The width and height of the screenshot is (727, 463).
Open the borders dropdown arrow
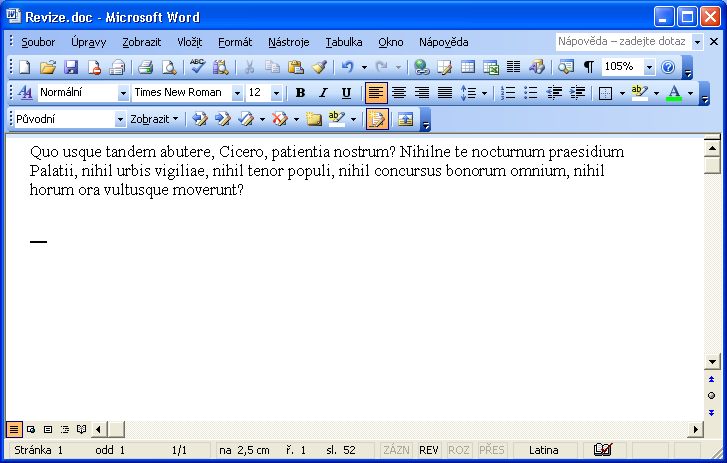coord(622,93)
